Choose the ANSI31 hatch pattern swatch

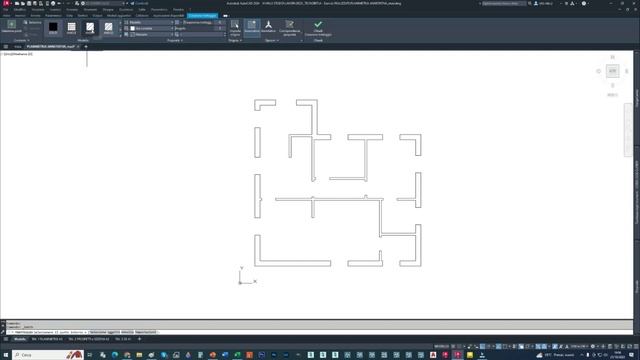tap(90, 28)
